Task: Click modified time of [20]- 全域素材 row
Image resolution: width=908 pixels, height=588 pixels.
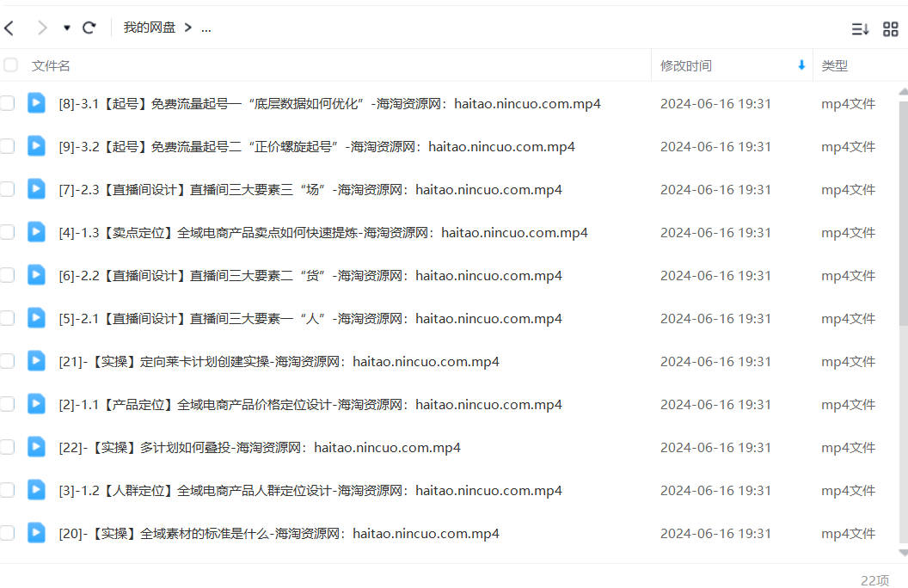Action: click(715, 533)
